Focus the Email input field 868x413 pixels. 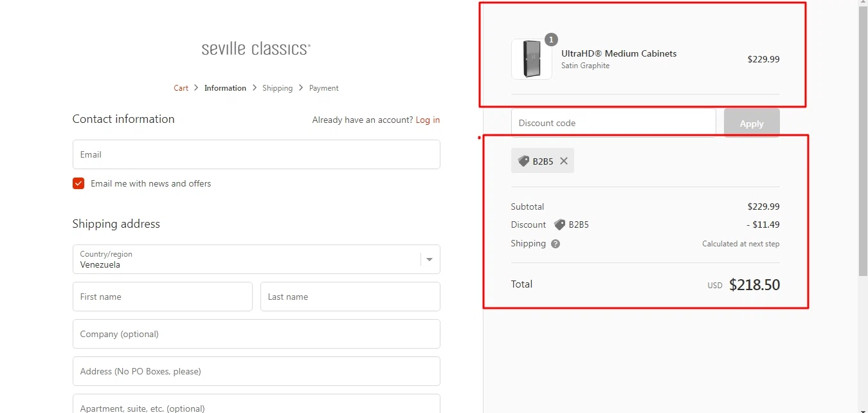256,154
